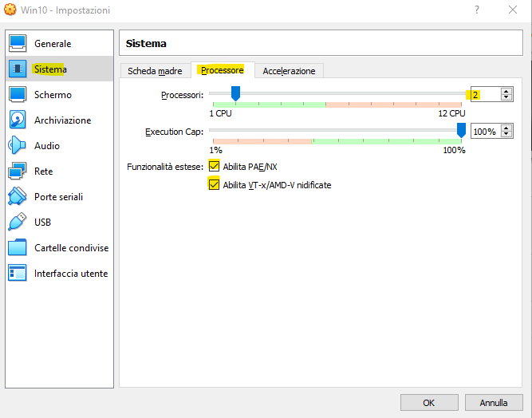Decrease Execution Cap with down arrow

[506, 134]
